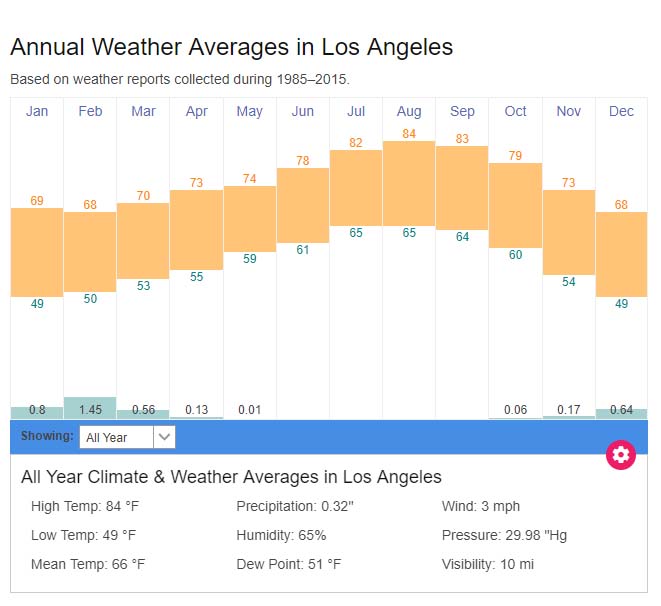
Task: Click the Mar month label
Action: pos(143,111)
